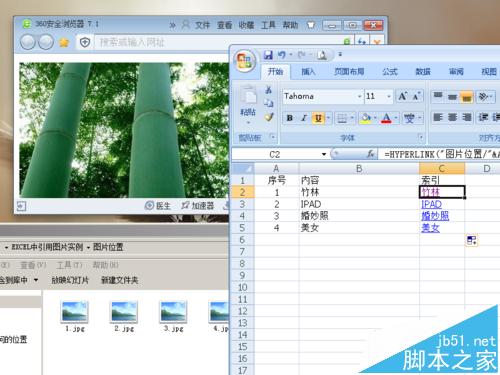Apply the red font color A
Viewport: 500px width, 375px height.
tap(386, 118)
